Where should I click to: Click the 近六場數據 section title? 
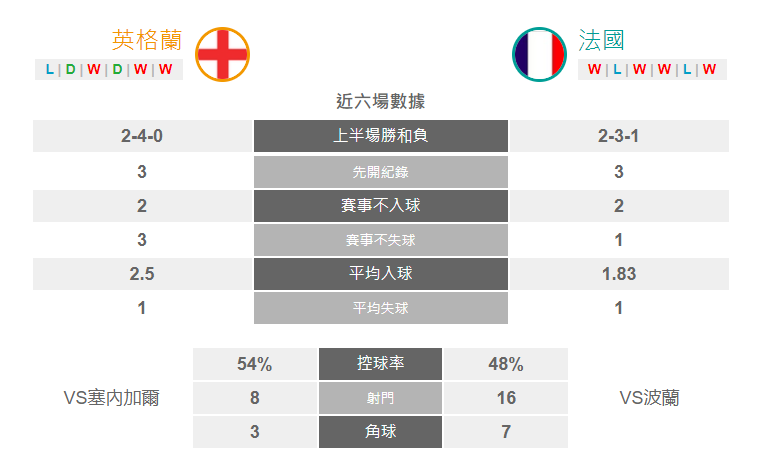pyautogui.click(x=380, y=101)
